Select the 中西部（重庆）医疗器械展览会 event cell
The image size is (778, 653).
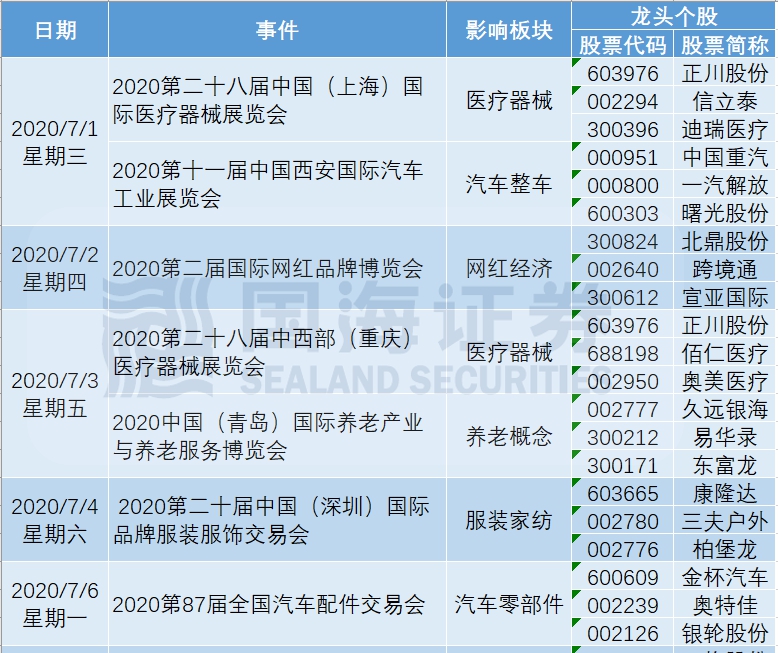coord(277,352)
